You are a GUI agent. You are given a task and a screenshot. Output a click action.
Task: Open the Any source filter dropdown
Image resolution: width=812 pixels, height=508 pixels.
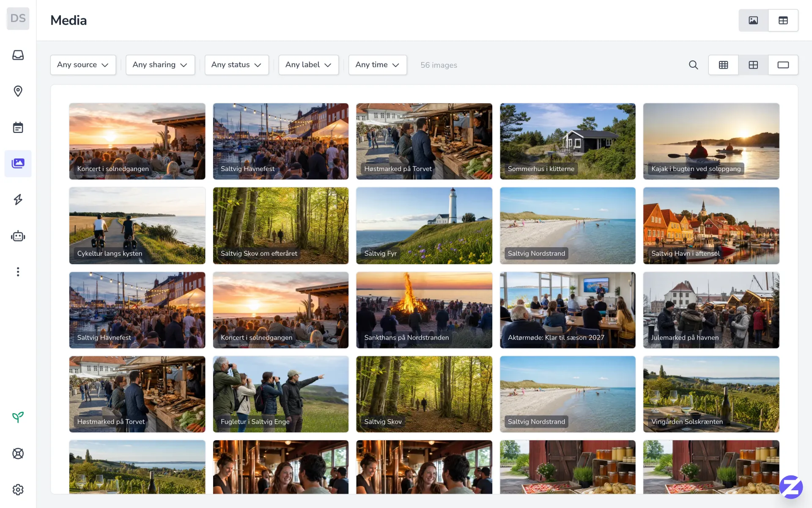pyautogui.click(x=83, y=65)
